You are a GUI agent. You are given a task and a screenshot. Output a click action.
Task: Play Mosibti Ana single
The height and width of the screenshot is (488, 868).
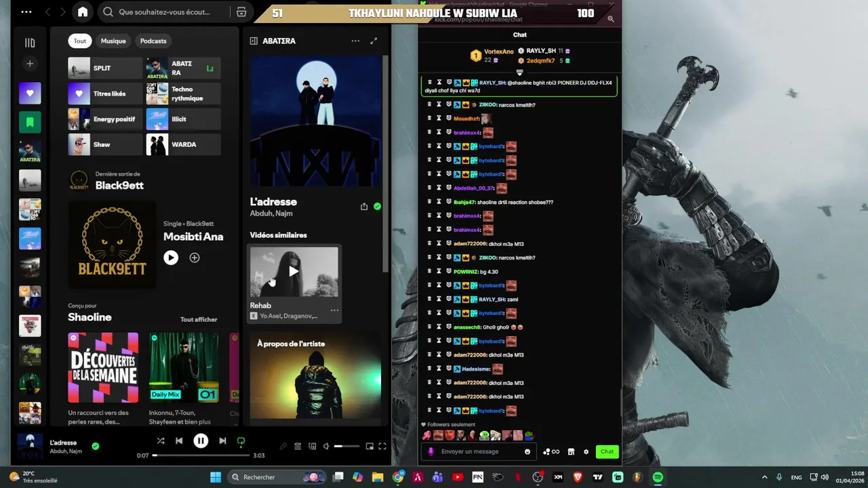pyautogui.click(x=171, y=258)
